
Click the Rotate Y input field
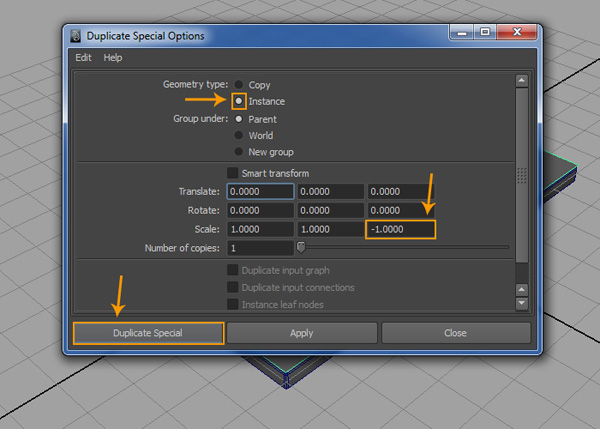coord(330,210)
